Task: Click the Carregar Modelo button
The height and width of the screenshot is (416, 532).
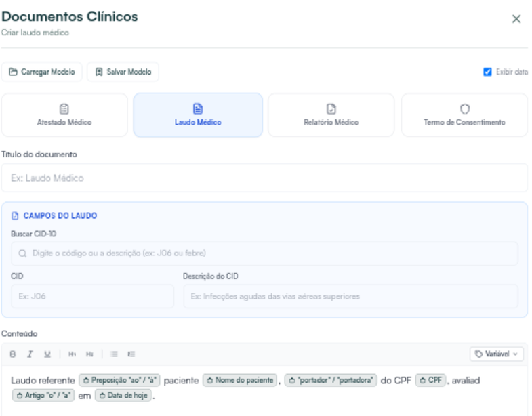Action: [42, 72]
